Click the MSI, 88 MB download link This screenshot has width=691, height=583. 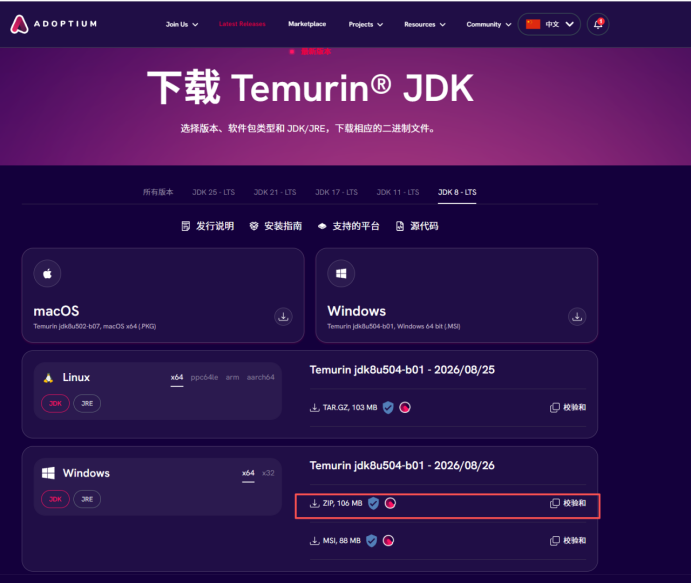point(335,541)
